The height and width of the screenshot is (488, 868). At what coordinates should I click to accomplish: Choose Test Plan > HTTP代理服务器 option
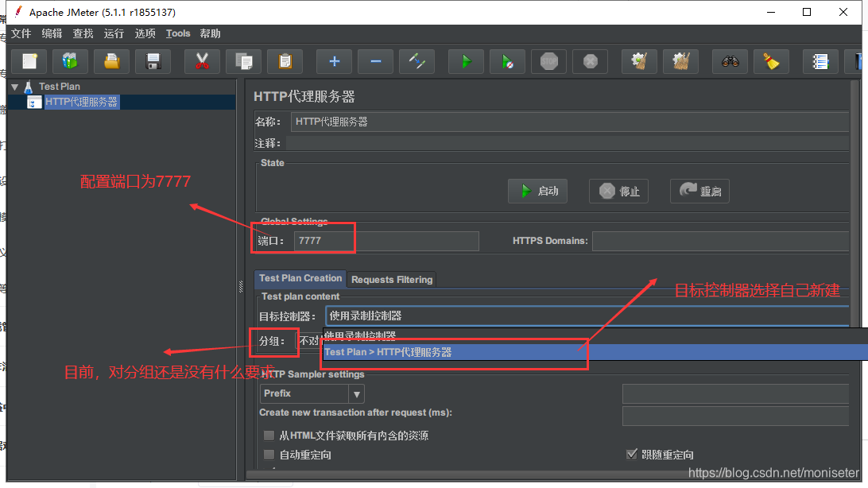[595, 352]
